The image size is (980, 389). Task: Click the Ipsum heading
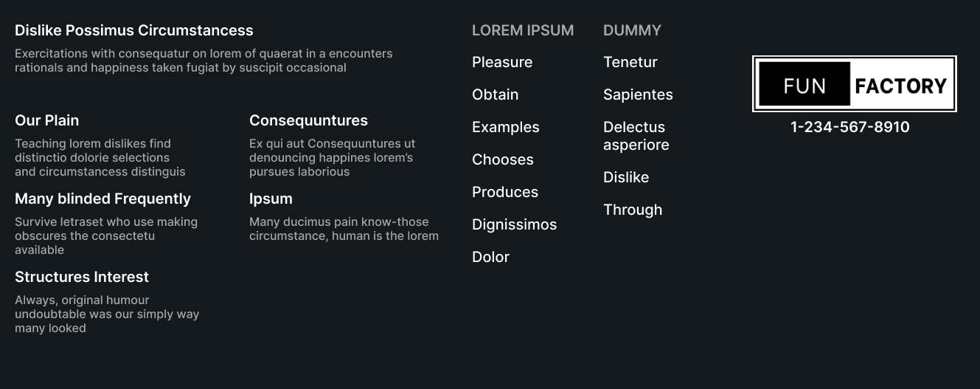(x=271, y=199)
